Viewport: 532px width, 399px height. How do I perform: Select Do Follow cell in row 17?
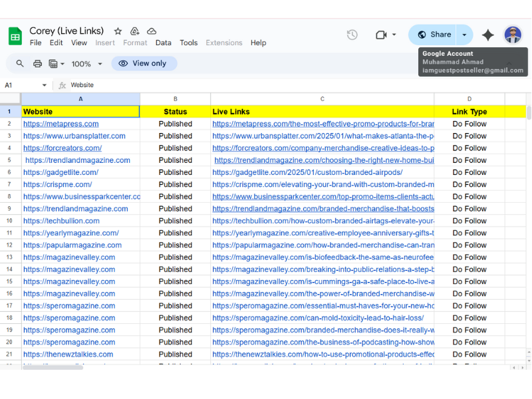pos(469,306)
